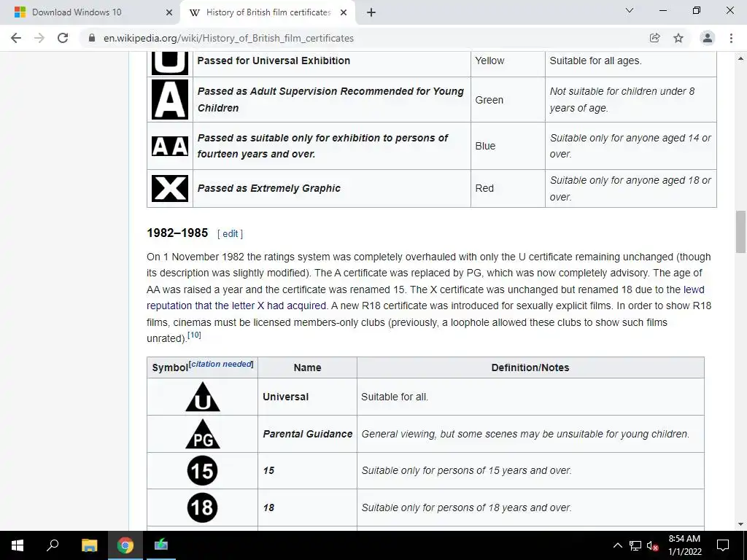Open Windows taskbar search
Screen dimensions: 747x560
53,545
